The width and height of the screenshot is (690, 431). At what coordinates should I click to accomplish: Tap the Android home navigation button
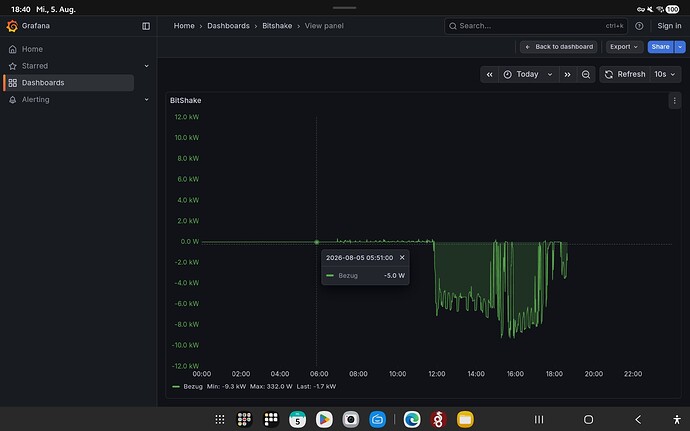coord(588,419)
